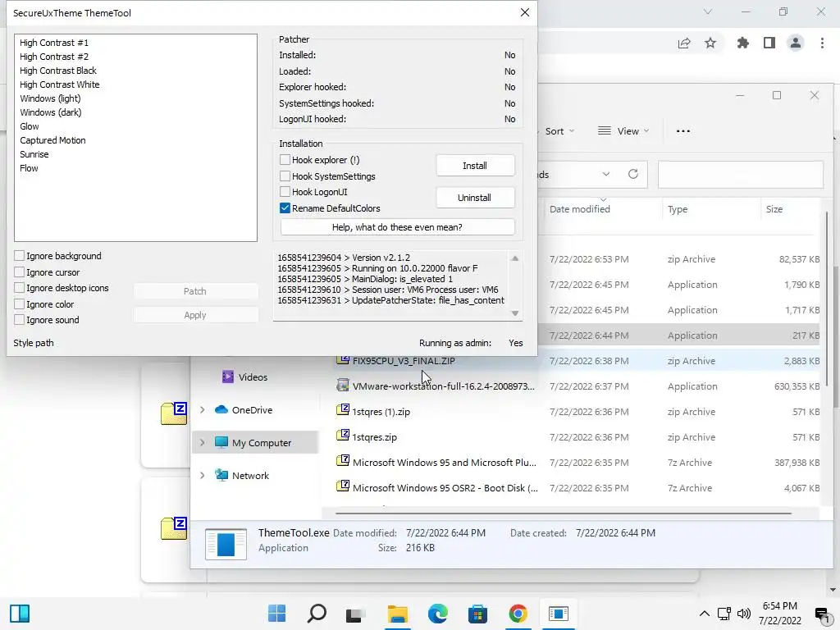Click the Apply button
The height and width of the screenshot is (630, 840).
point(195,315)
